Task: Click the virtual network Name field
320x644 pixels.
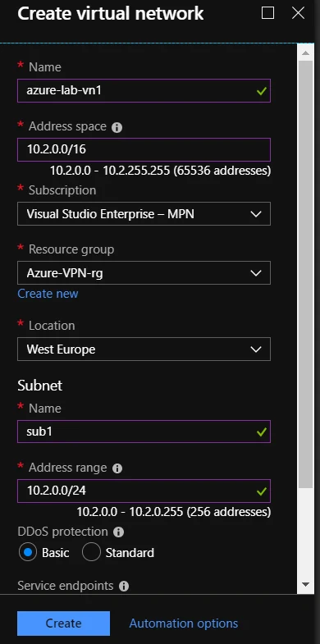Action: pyautogui.click(x=144, y=90)
